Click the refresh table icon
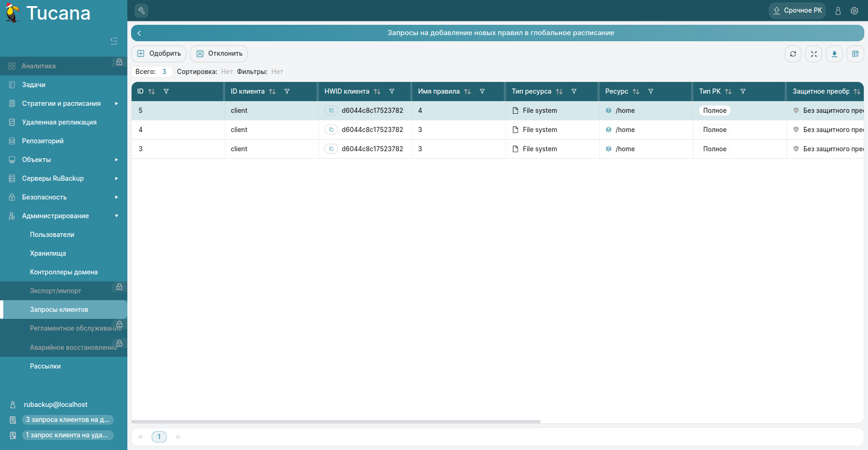Image resolution: width=868 pixels, height=450 pixels. (793, 54)
